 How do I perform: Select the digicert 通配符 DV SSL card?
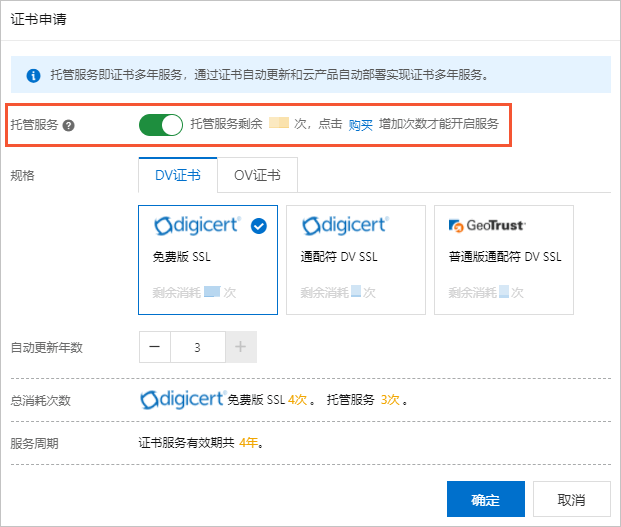356,260
